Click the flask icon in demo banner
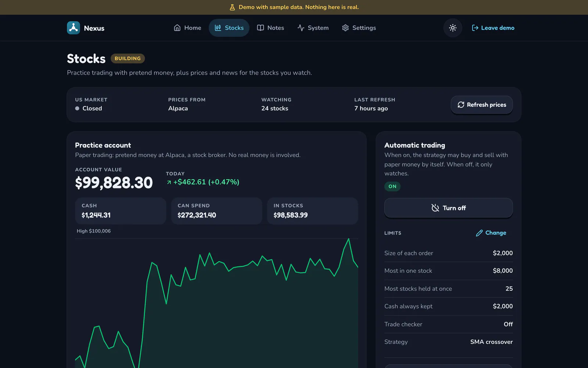This screenshot has height=368, width=588. coord(232,7)
